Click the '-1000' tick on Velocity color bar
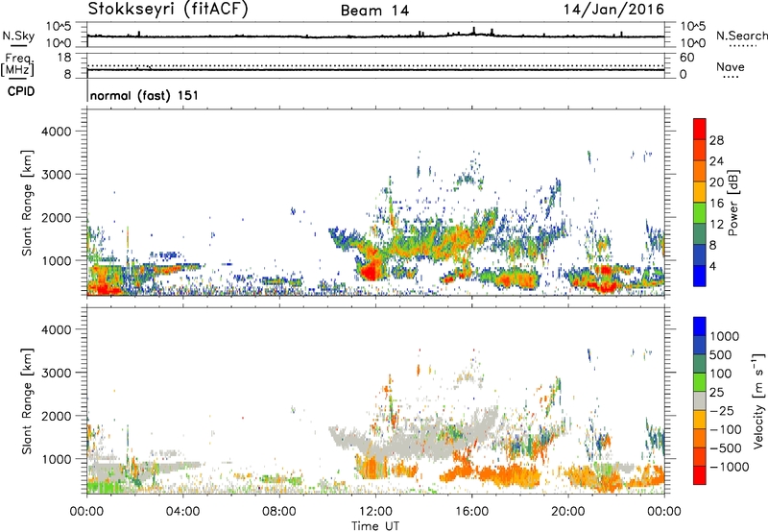Viewport: 768px width, 532px height. (729, 467)
